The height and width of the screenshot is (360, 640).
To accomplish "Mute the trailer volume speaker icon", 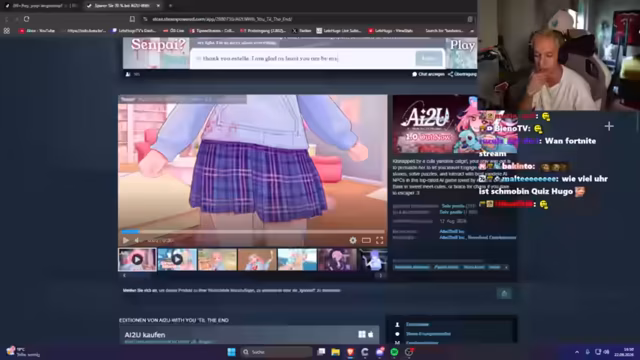I will coord(137,240).
